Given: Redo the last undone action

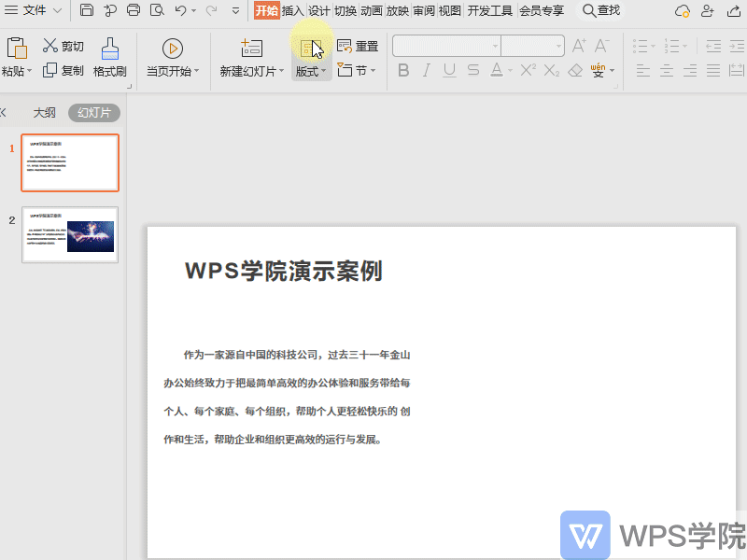Looking at the screenshot, I should pos(212,10).
